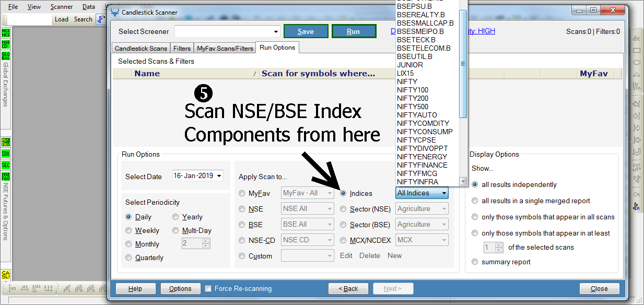Screen dimensions: 644x305
Task: Expand the MCX dropdown
Action: coord(422,240)
